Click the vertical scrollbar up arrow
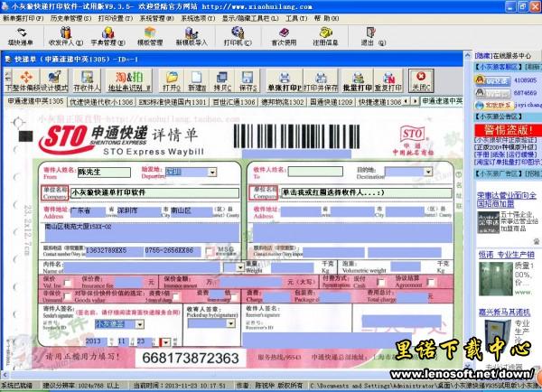This screenshot has width=542, height=392. (467, 55)
